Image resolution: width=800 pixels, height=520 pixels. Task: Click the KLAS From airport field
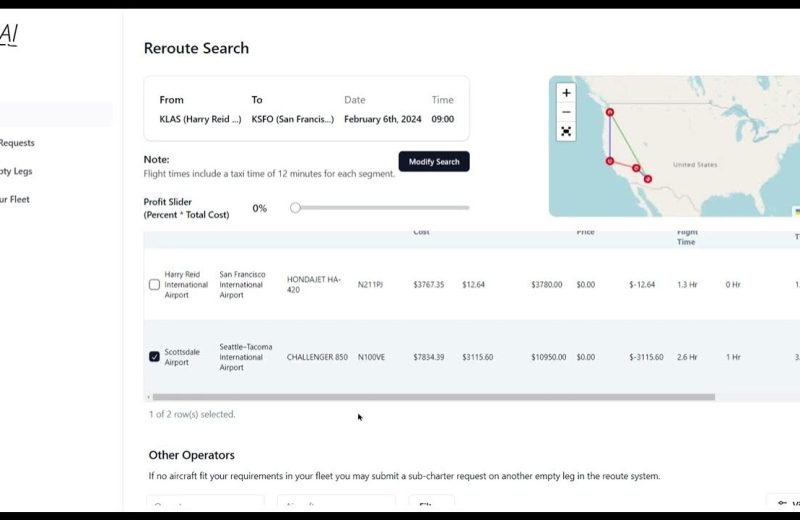200,119
